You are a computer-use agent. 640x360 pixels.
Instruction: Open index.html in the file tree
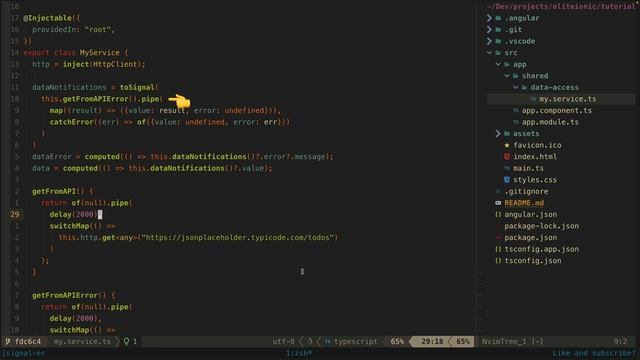click(535, 156)
